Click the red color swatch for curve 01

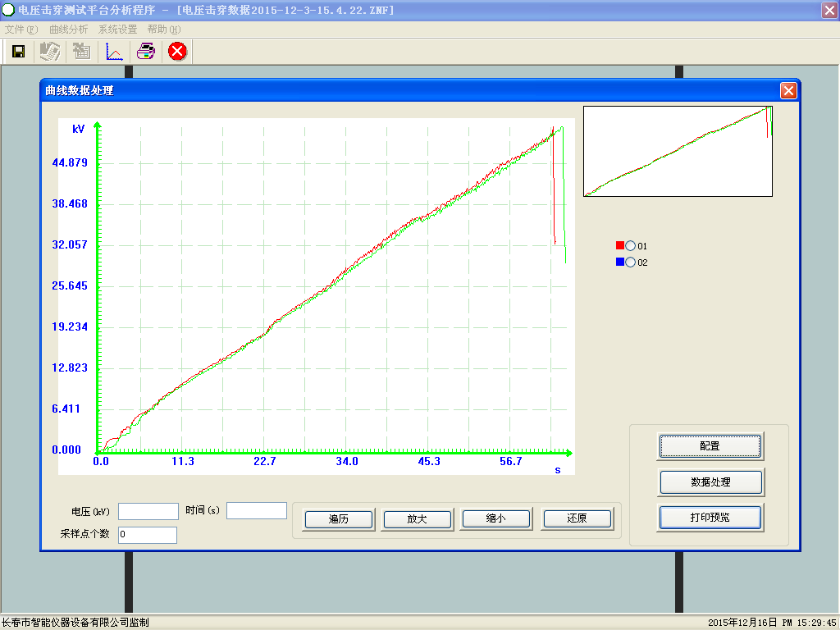pos(620,246)
